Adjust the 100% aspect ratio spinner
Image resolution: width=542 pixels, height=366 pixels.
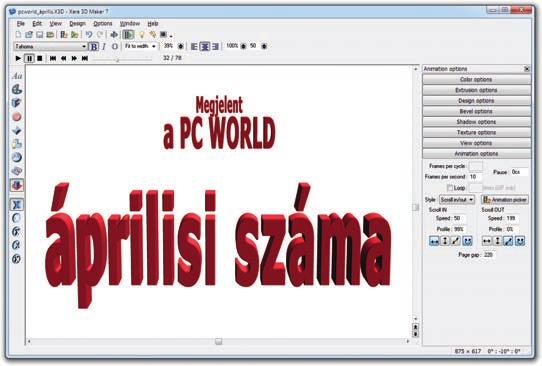tap(244, 46)
